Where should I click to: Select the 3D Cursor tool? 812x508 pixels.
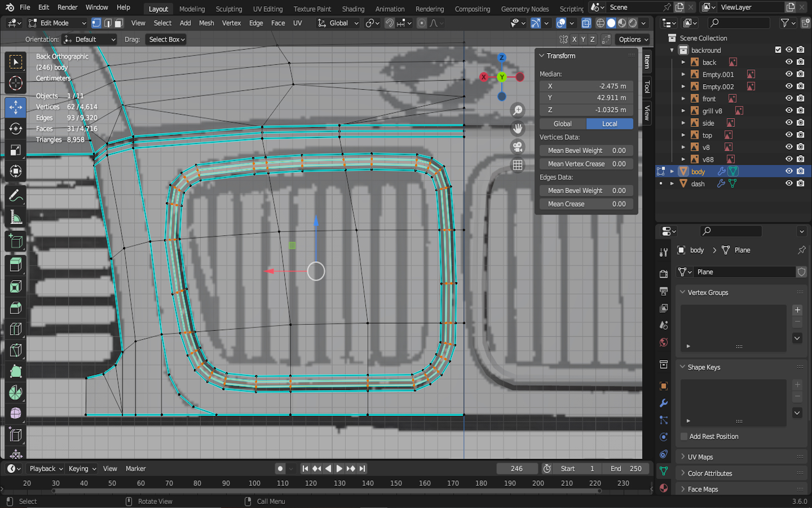pos(16,84)
